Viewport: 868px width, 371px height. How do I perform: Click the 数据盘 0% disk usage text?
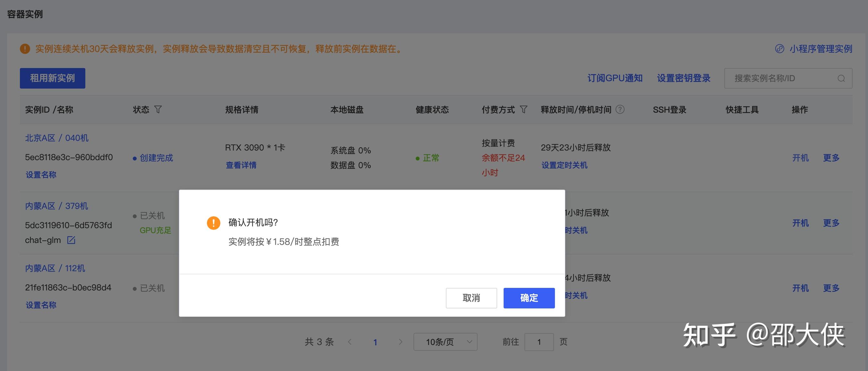coord(350,165)
